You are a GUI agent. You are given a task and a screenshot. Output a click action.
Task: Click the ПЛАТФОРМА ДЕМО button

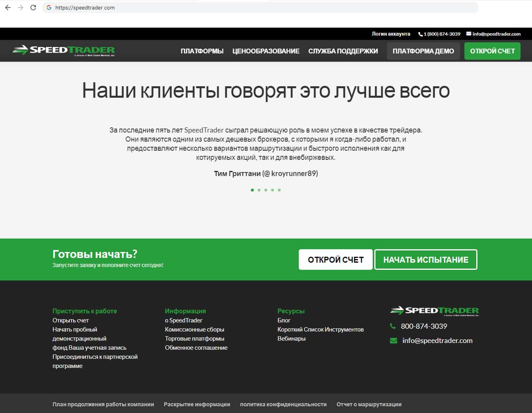(x=423, y=51)
